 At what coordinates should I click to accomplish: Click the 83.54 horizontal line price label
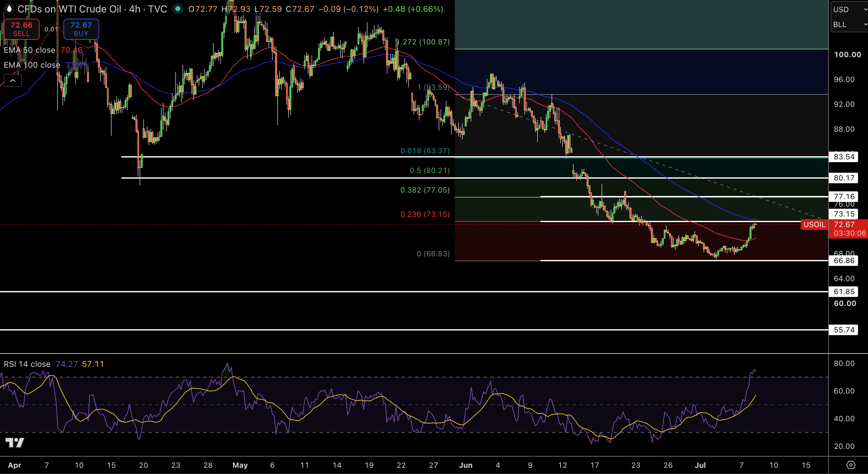(844, 157)
